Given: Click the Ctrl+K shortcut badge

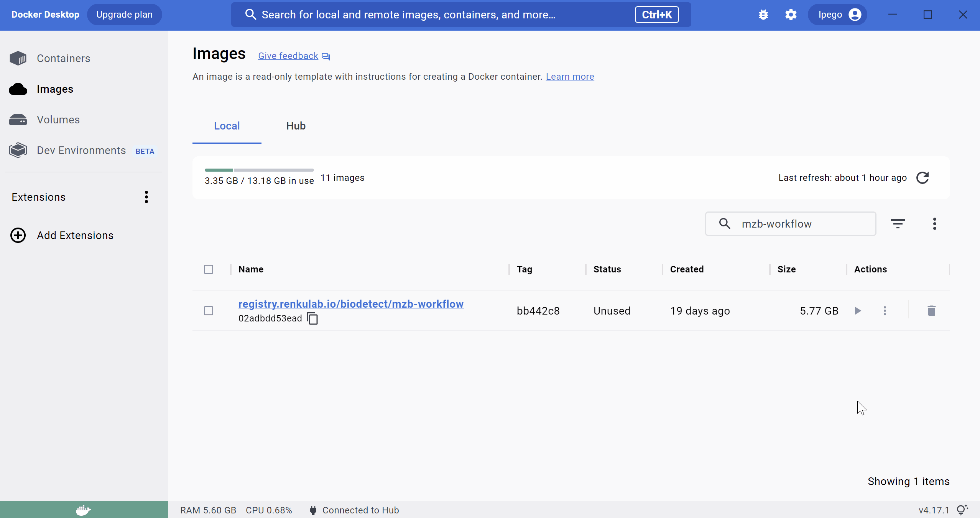Looking at the screenshot, I should [x=657, y=15].
